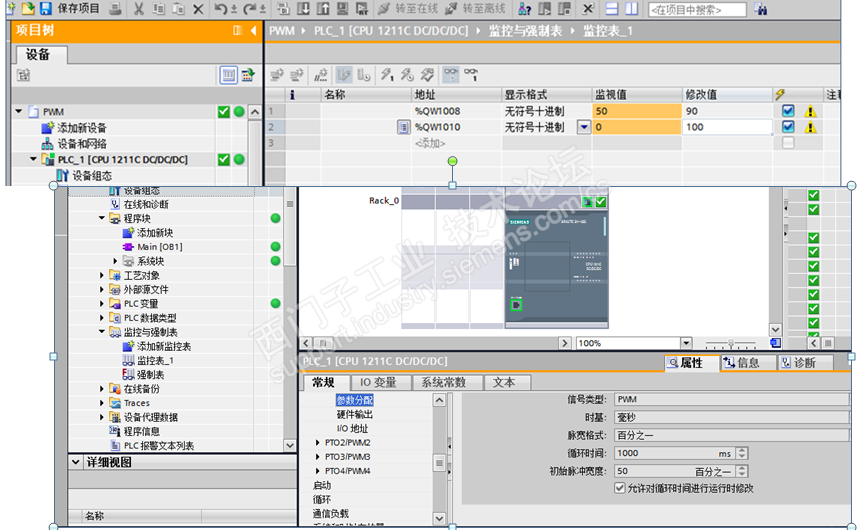This screenshot has height=530, width=861.
Task: Select 强制表 in the project tree
Action: coord(150,375)
